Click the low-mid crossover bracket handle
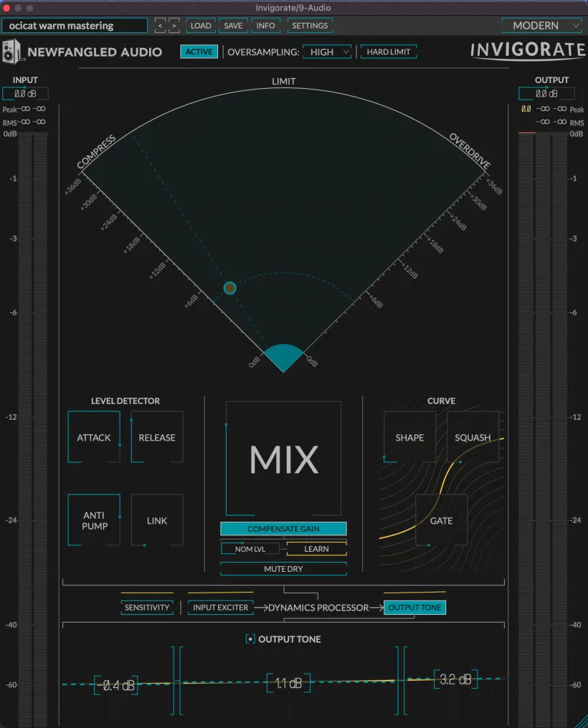The width and height of the screenshot is (588, 728). pos(176,681)
